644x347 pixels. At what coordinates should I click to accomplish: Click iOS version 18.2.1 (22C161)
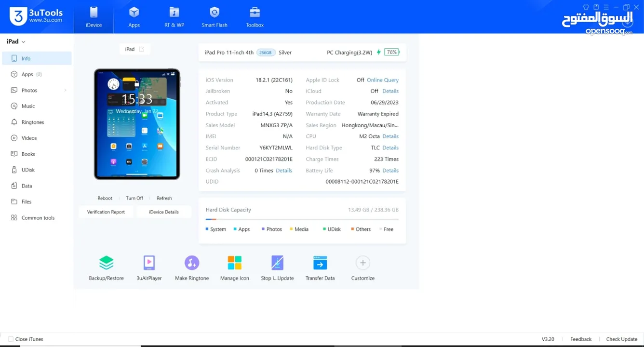pyautogui.click(x=274, y=80)
